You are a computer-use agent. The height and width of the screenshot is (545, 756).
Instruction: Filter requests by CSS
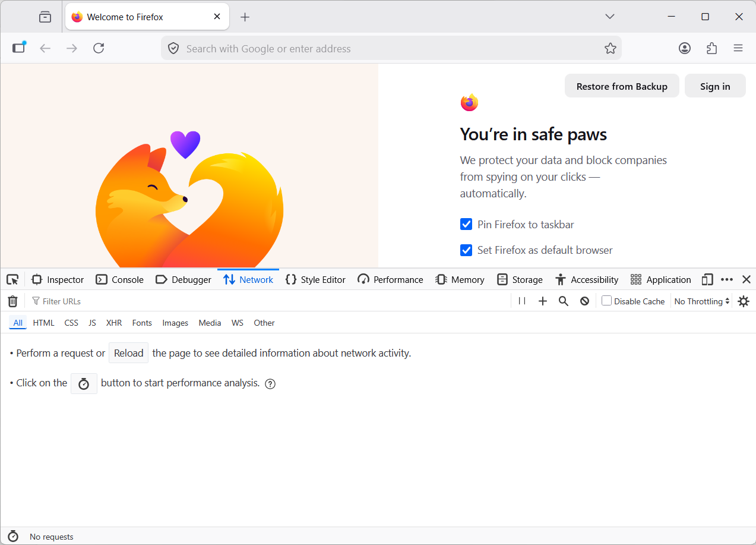tap(71, 323)
